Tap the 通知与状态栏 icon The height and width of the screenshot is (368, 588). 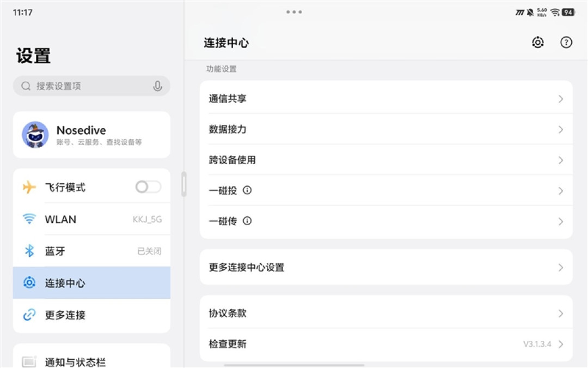pos(29,361)
